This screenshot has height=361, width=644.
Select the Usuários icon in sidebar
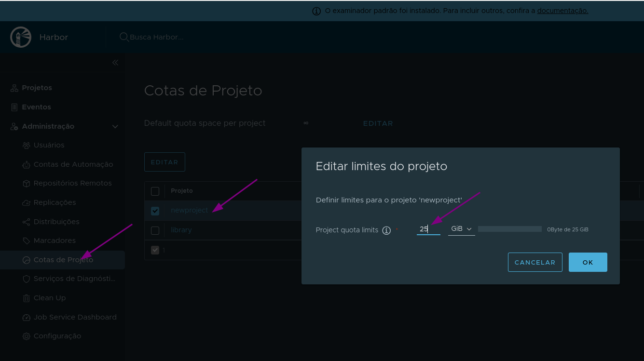pos(26,145)
